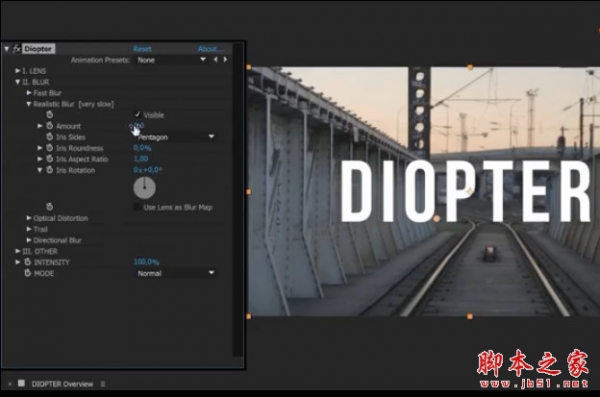Open Animation Presets None menu
The height and width of the screenshot is (397, 600).
coord(171,60)
